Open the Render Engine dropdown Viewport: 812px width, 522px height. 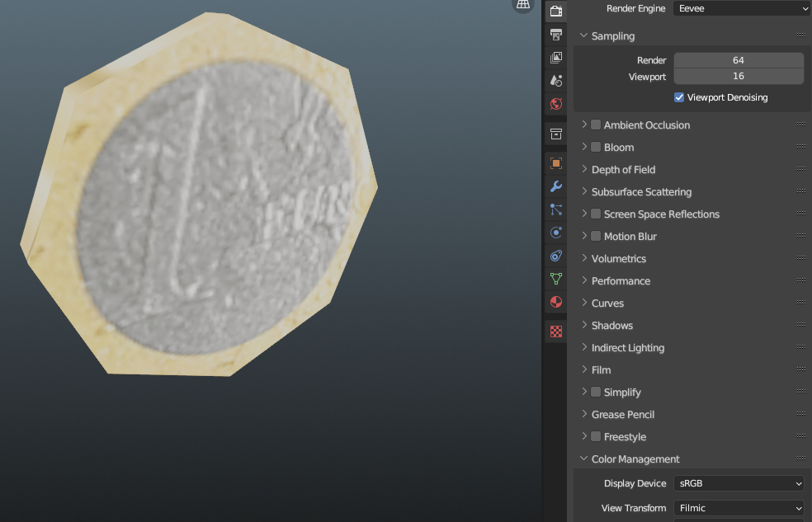(741, 8)
